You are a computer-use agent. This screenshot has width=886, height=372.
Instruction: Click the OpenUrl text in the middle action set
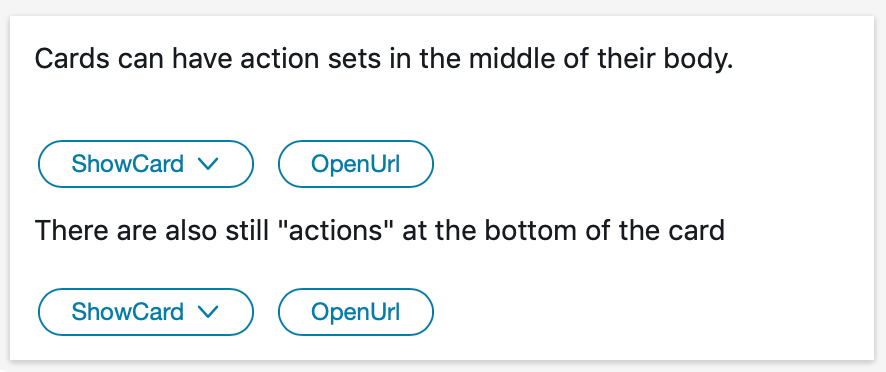click(x=355, y=164)
